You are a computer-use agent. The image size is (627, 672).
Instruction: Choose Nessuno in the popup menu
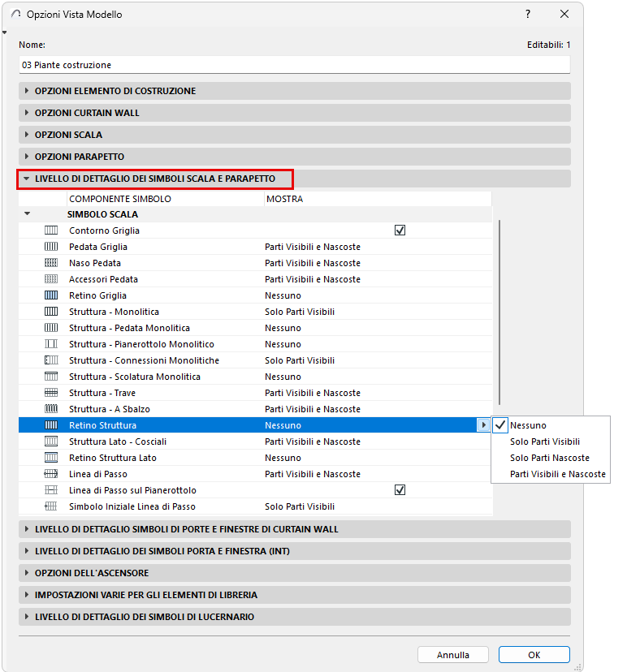click(551, 425)
